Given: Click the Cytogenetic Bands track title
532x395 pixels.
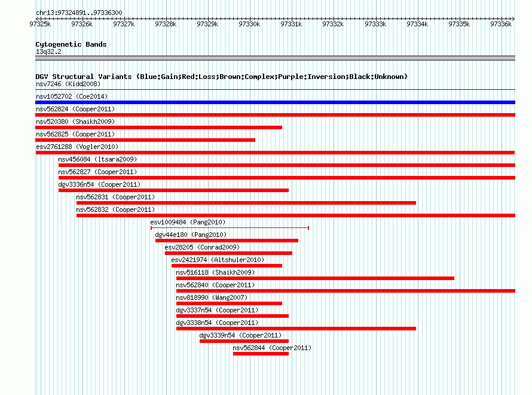Looking at the screenshot, I should pyautogui.click(x=71, y=44).
